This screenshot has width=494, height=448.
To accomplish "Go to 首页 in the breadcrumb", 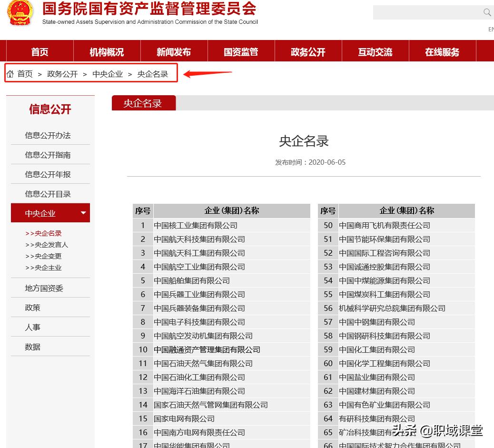I will pyautogui.click(x=25, y=74).
